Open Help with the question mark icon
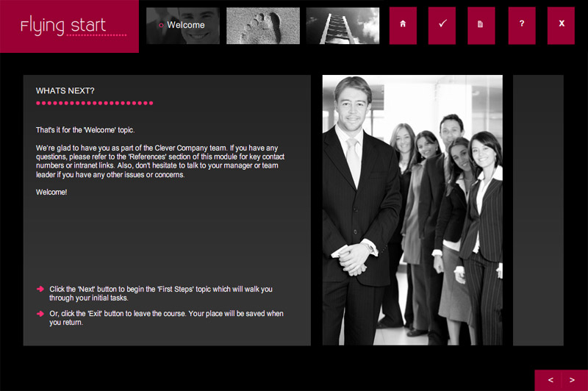This screenshot has height=391, width=588. (522, 26)
